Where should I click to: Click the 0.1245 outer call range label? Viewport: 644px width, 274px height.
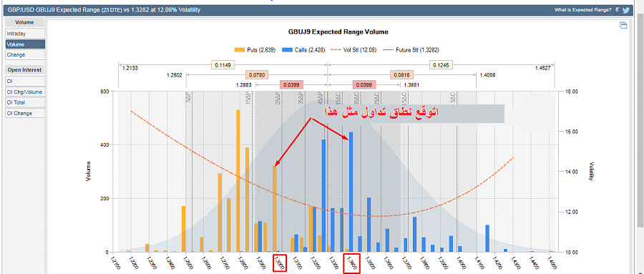click(441, 65)
